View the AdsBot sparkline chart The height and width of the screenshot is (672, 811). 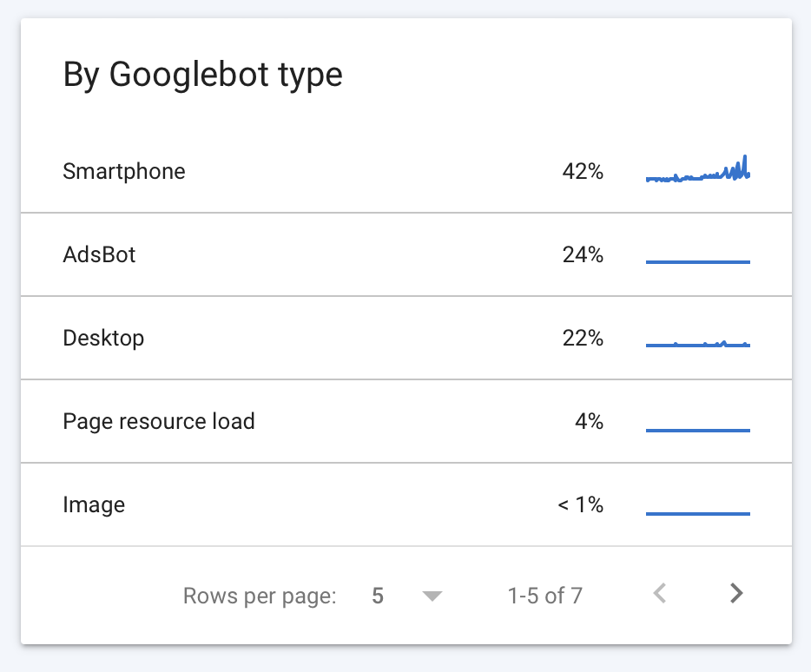[x=698, y=261]
